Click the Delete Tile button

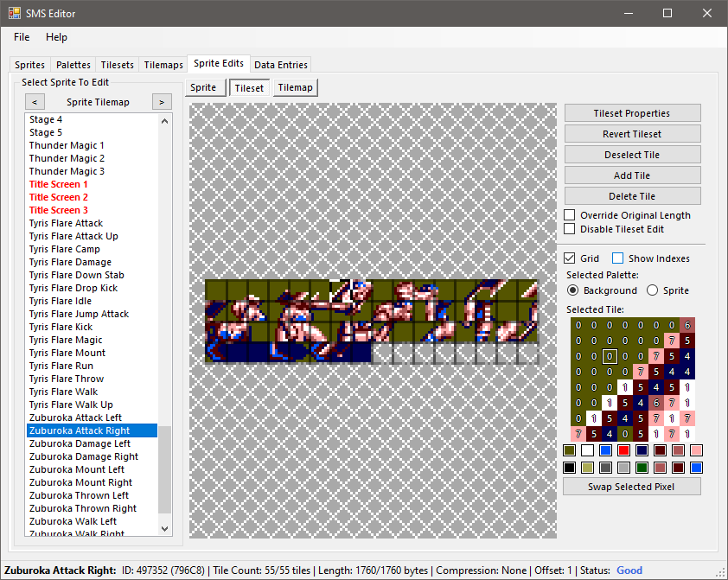(632, 196)
